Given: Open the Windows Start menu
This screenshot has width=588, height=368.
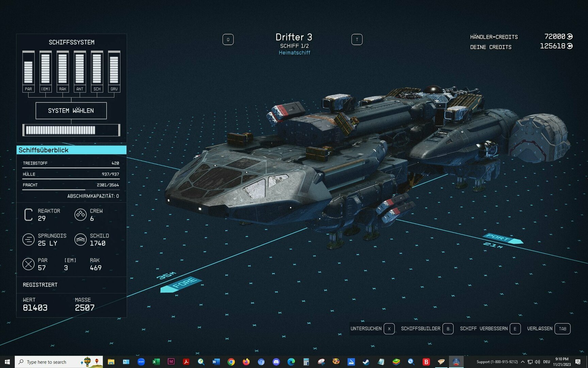Looking at the screenshot, I should pos(7,362).
